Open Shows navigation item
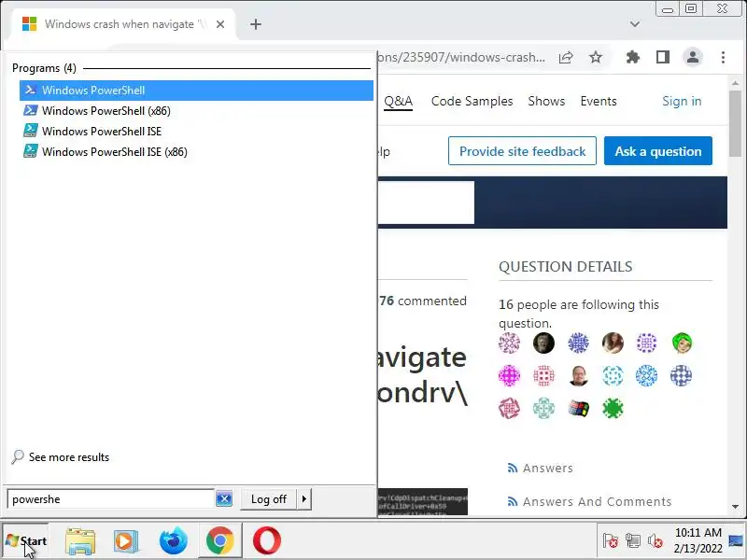 pos(546,101)
